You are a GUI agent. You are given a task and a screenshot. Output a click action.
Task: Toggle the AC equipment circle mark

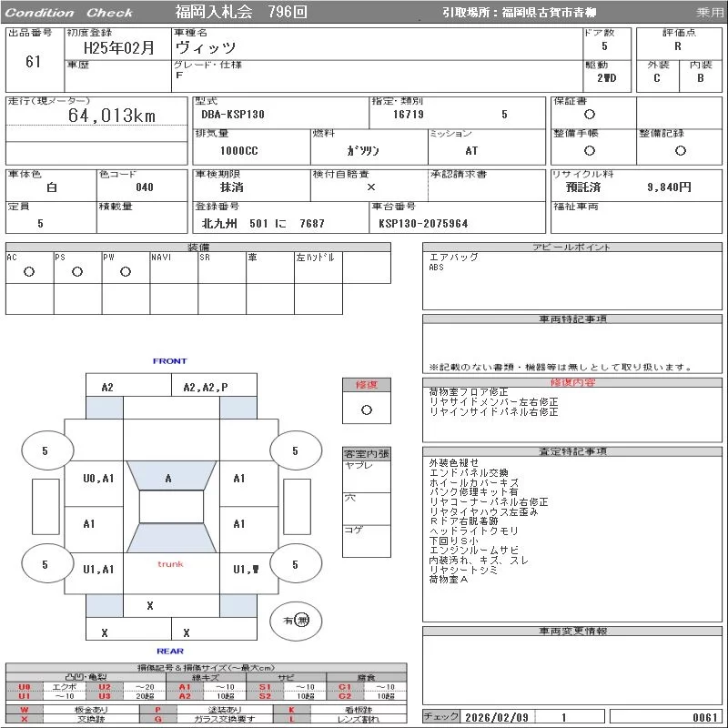point(29,272)
